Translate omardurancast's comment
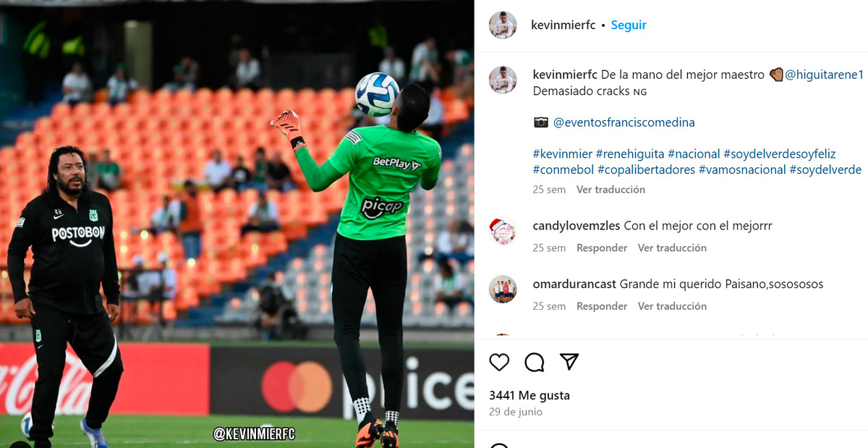The width and height of the screenshot is (868, 448). [x=672, y=306]
